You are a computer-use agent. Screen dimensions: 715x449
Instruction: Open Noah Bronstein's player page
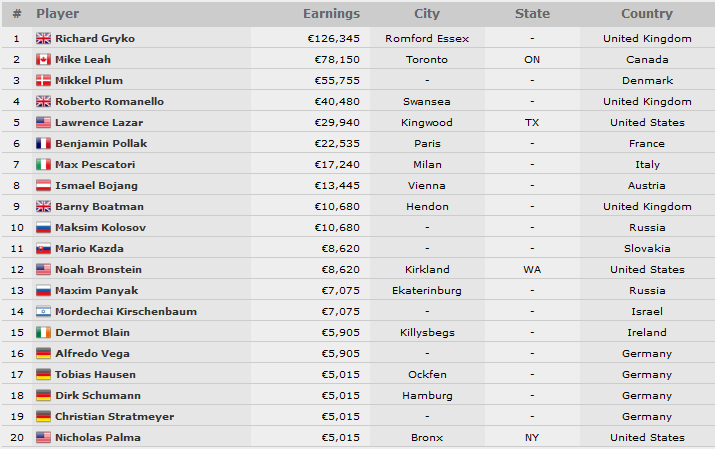pyautogui.click(x=98, y=269)
